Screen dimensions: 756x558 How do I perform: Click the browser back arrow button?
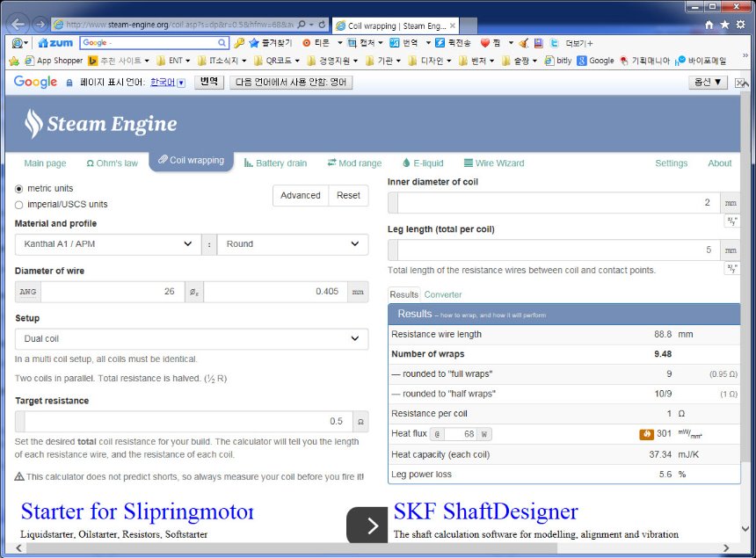[18, 24]
